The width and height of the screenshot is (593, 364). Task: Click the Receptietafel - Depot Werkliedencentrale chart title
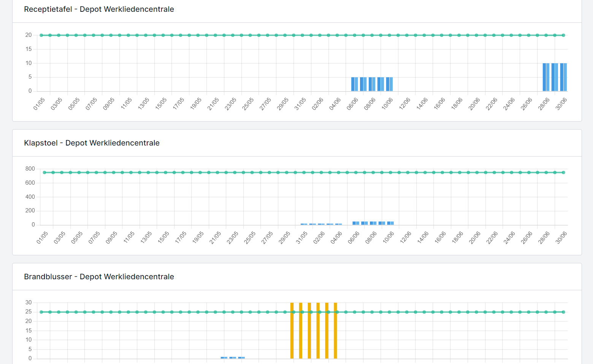[99, 9]
